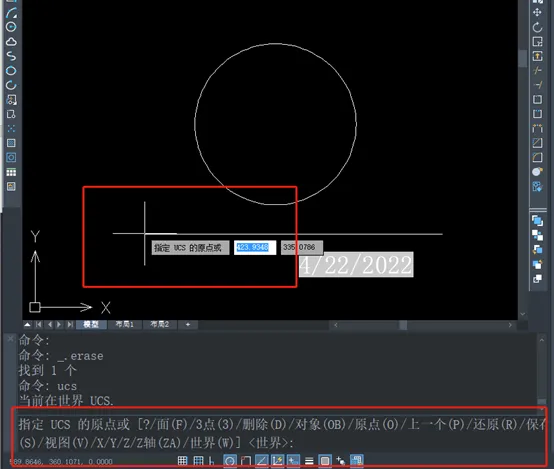This screenshot has height=469, width=554.
Task: Click the '当前在世界 UCS.' history line
Action: (x=66, y=400)
